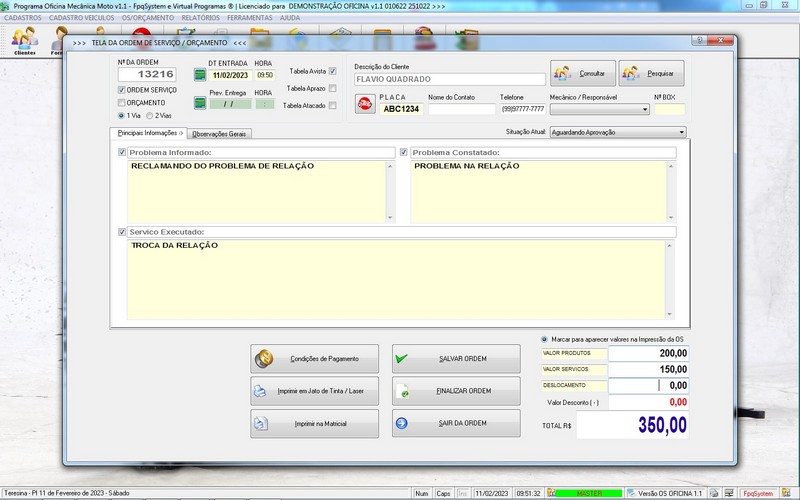
Task: Click the DESLOCAMENTO amount field
Action: click(x=648, y=385)
